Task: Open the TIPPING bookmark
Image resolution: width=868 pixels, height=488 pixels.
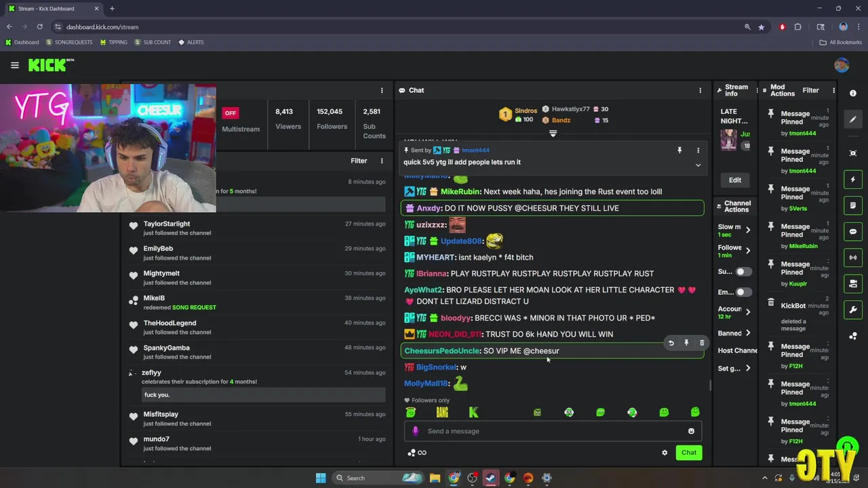Action: click(x=113, y=42)
